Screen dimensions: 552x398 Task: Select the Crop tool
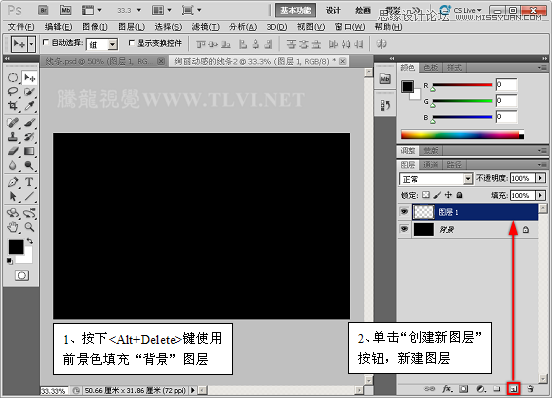[x=13, y=106]
